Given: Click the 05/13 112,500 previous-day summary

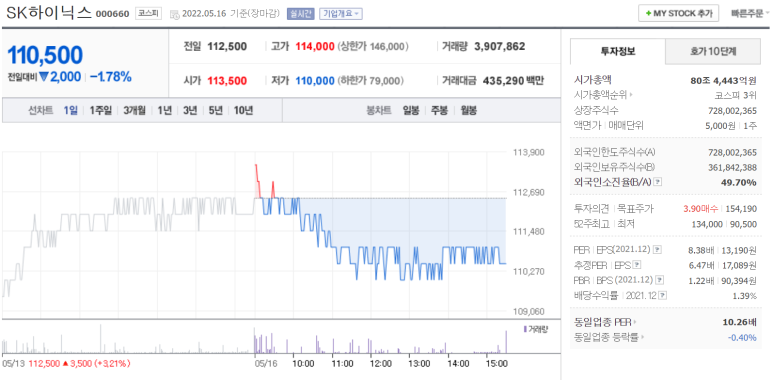Looking at the screenshot, I should point(66,364).
